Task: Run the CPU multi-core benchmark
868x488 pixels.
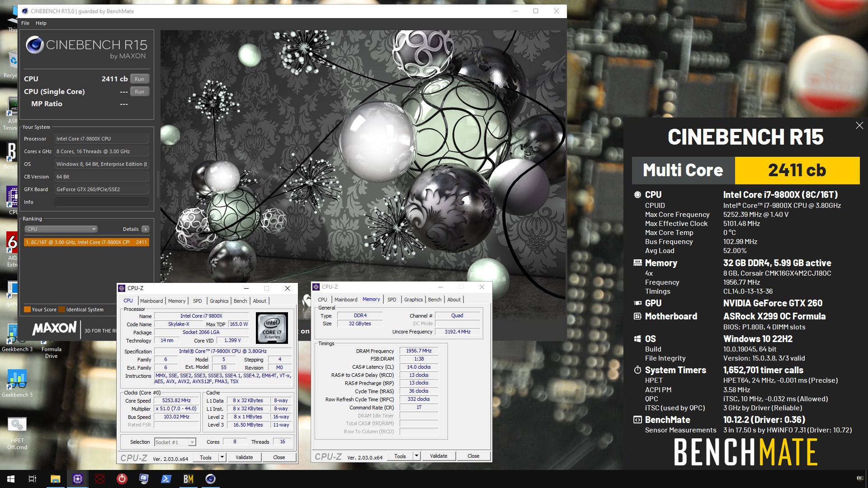Action: pos(139,79)
